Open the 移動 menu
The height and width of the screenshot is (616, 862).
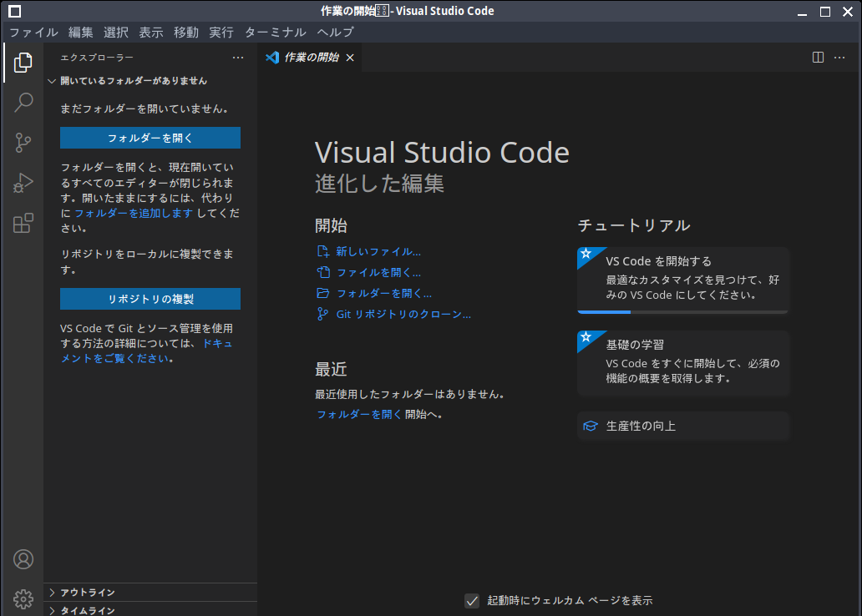click(x=186, y=33)
